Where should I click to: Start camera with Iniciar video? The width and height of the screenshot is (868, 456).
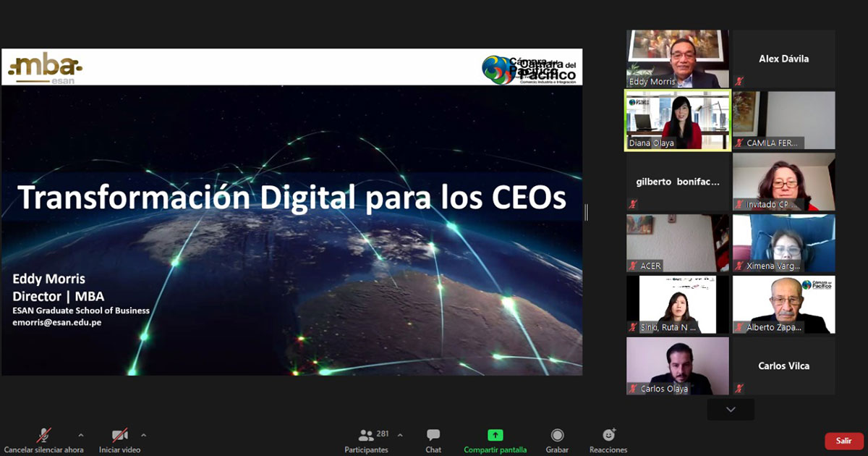point(119,436)
